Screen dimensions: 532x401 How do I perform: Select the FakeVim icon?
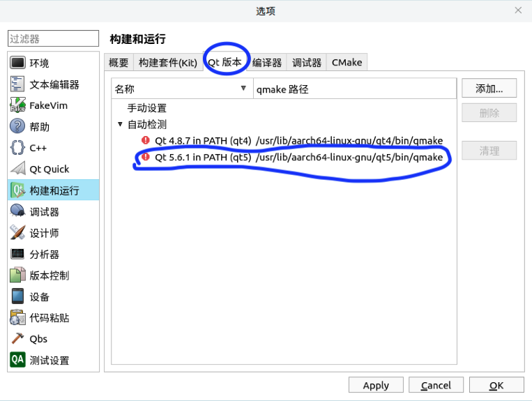17,105
